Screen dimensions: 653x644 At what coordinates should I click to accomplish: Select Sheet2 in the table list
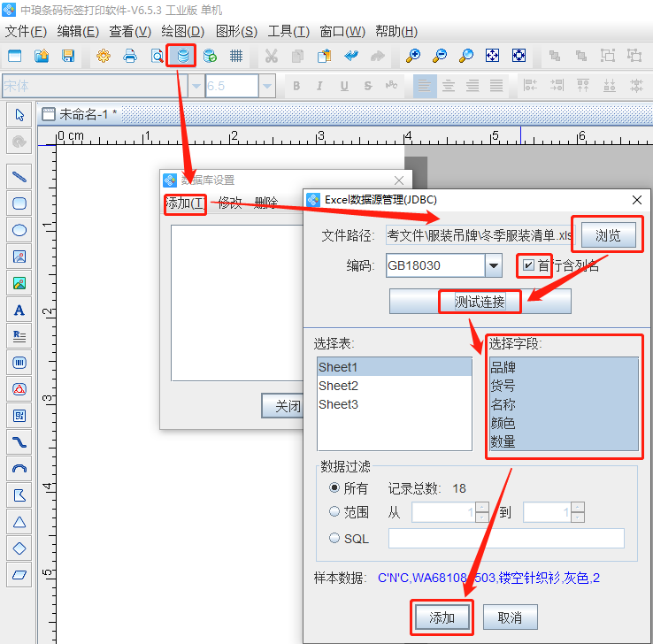click(x=339, y=386)
